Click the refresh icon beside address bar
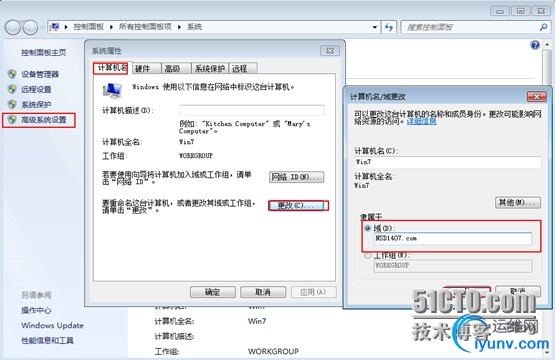Screen dimensions: 555x360 coord(389,27)
